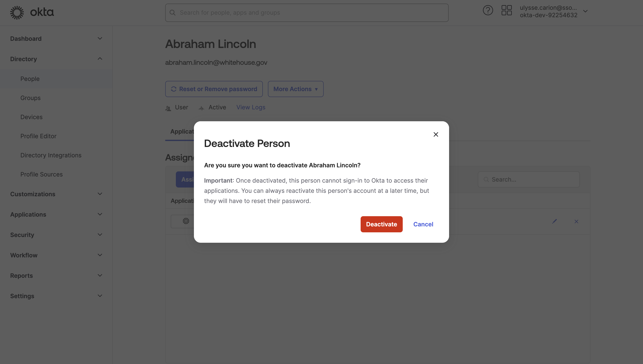Click Cancel in the dialog
This screenshot has width=643, height=364.
click(x=423, y=224)
